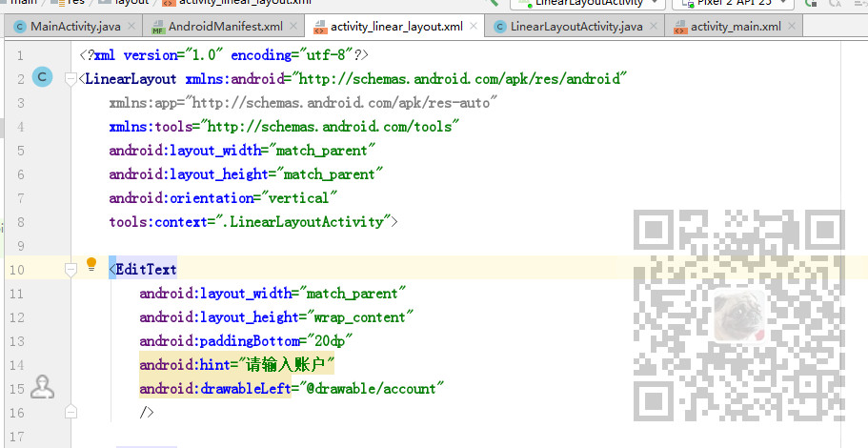Click the layout breadcrumb in navigation bar
Screen dimensions: 868x448
coord(132,3)
